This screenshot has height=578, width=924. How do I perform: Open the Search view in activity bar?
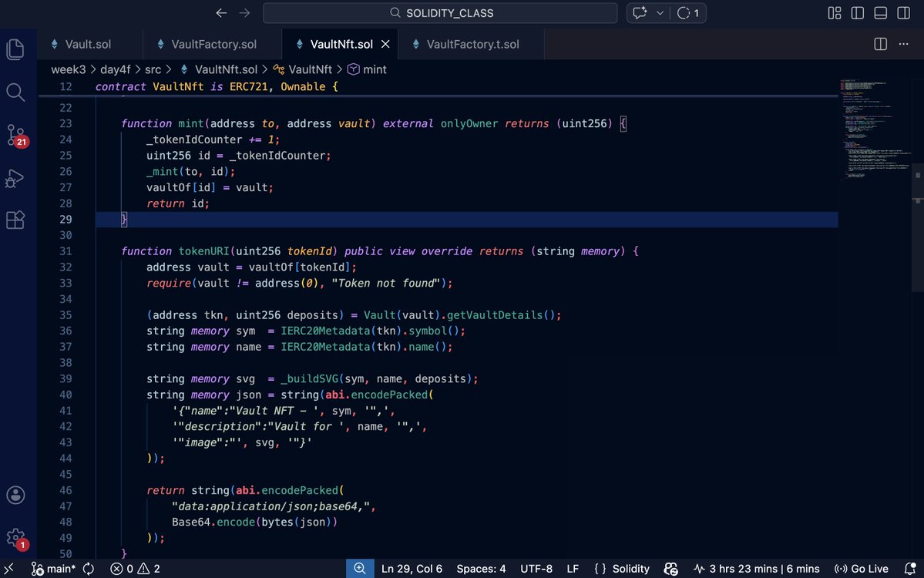[x=15, y=92]
